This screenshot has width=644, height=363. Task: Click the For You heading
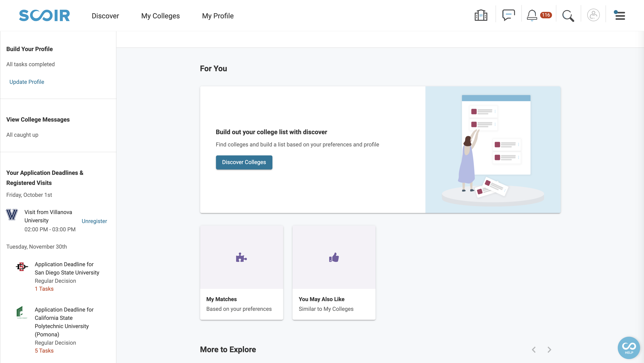213,68
